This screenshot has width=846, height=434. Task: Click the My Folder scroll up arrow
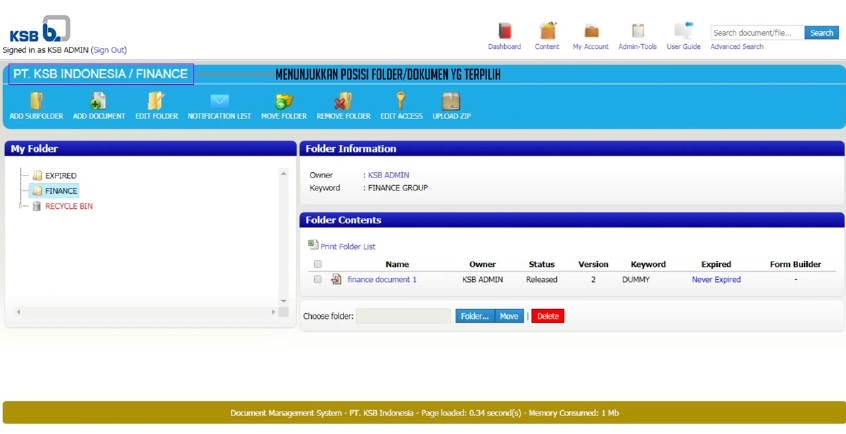tap(284, 173)
